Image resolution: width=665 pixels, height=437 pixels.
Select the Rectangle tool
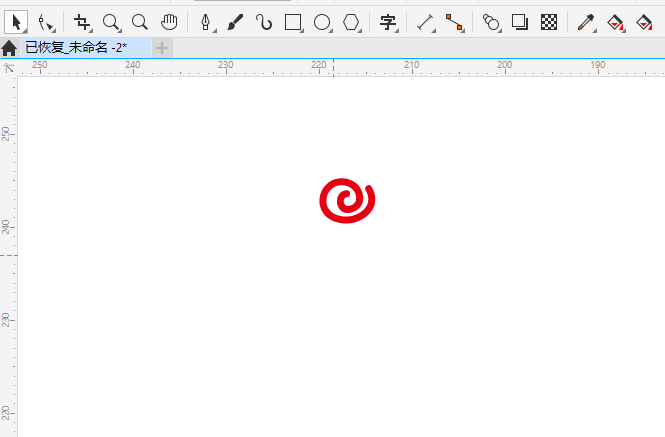293,22
